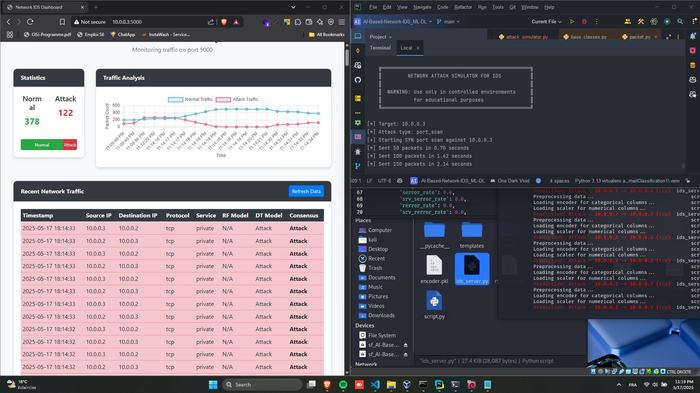
Task: Switch to the attack_simulator.py editor tab
Action: coord(523,37)
